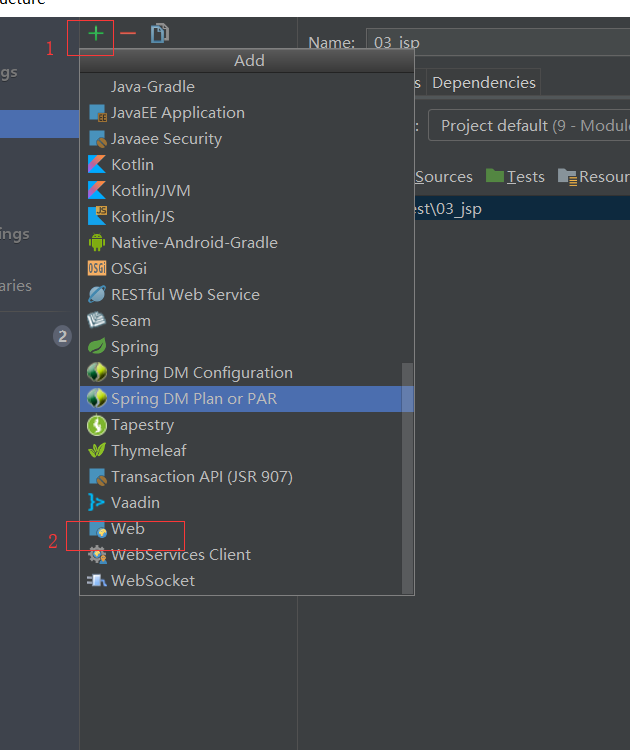Screen dimensions: 630x750
Task: Switch to the Dependencies tab
Action: tap(484, 83)
